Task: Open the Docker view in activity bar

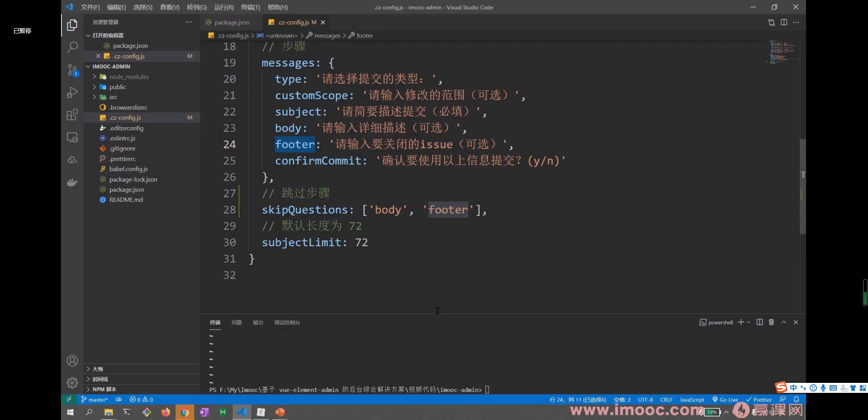Action: click(72, 182)
